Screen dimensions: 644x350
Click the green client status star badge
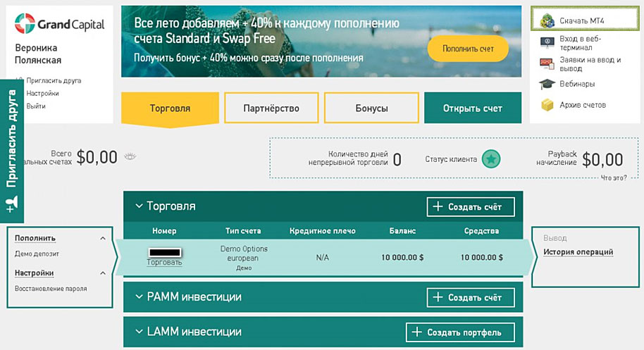[491, 159]
